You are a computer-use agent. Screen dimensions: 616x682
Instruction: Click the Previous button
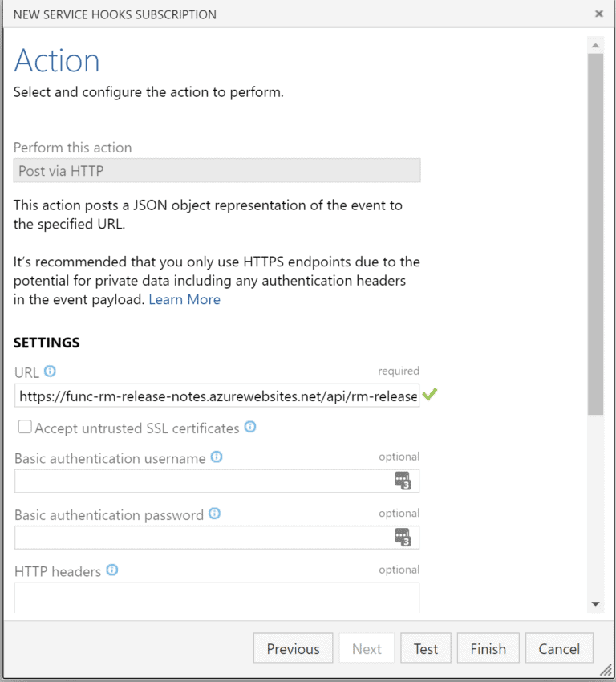pos(293,647)
